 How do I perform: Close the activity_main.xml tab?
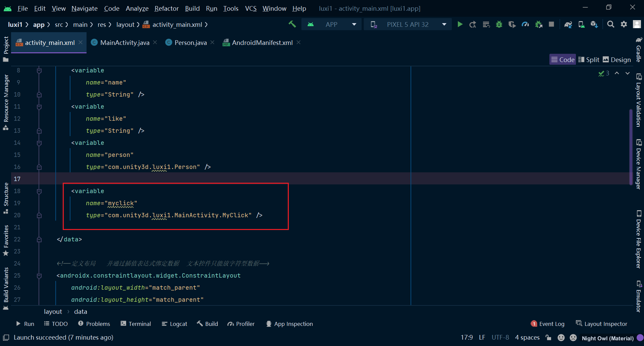[x=80, y=42]
